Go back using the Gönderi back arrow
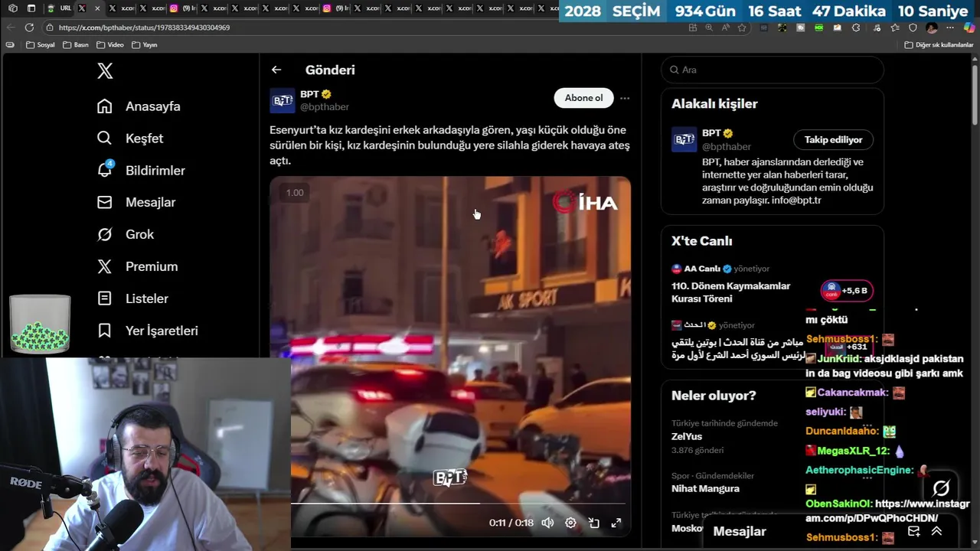980x551 pixels. [276, 70]
